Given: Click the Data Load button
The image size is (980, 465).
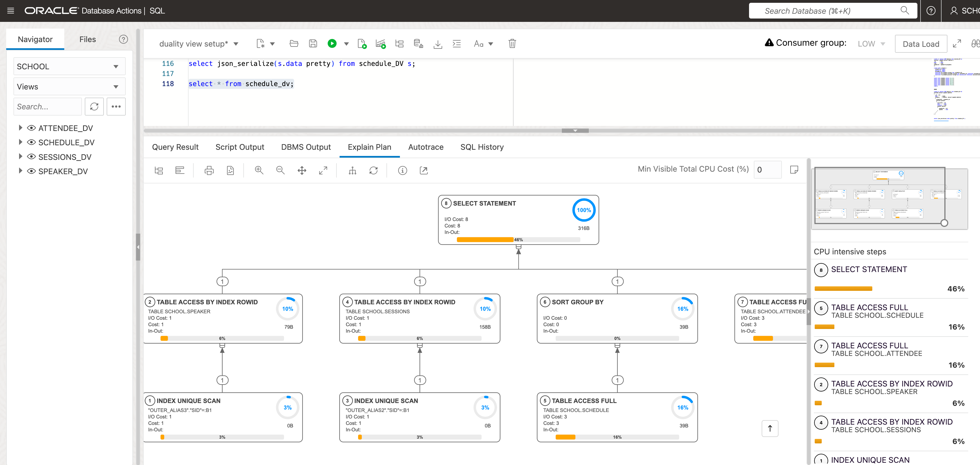Looking at the screenshot, I should pyautogui.click(x=921, y=43).
